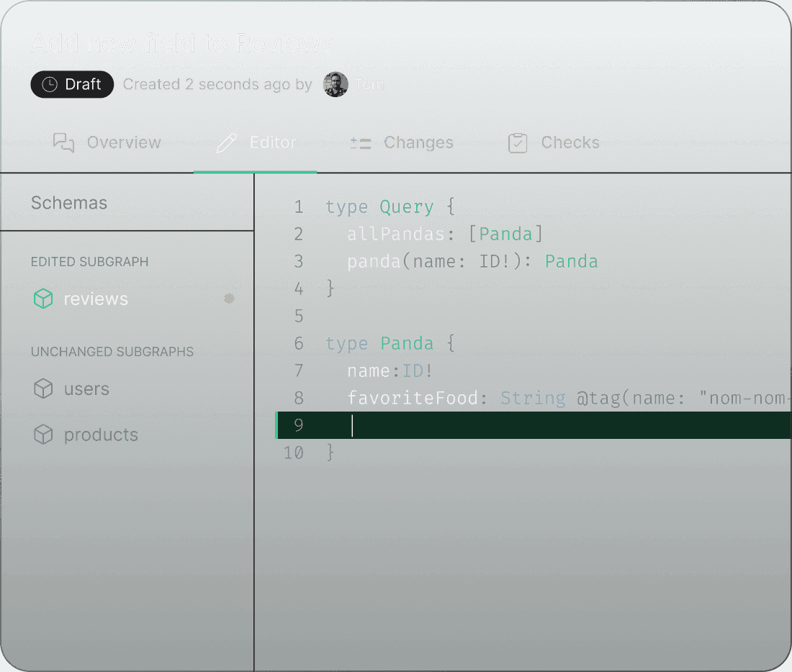Click the users subgraph cube icon
Viewport: 792px width, 672px height.
coord(43,389)
